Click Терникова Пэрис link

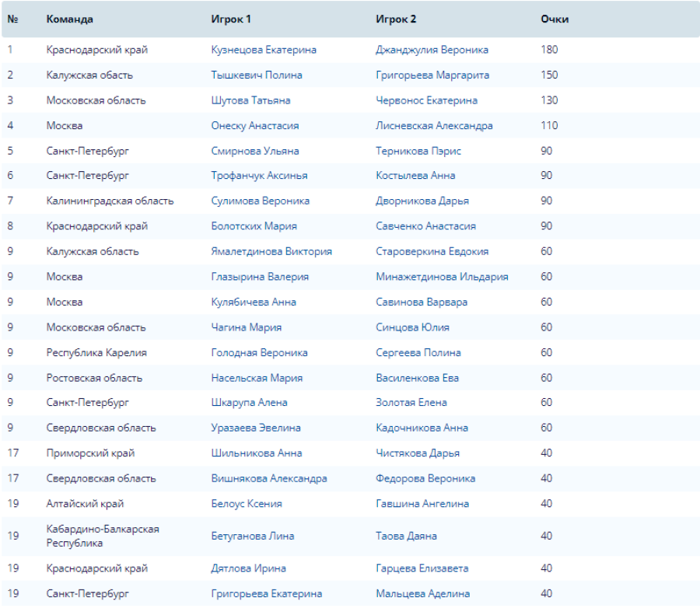[418, 151]
